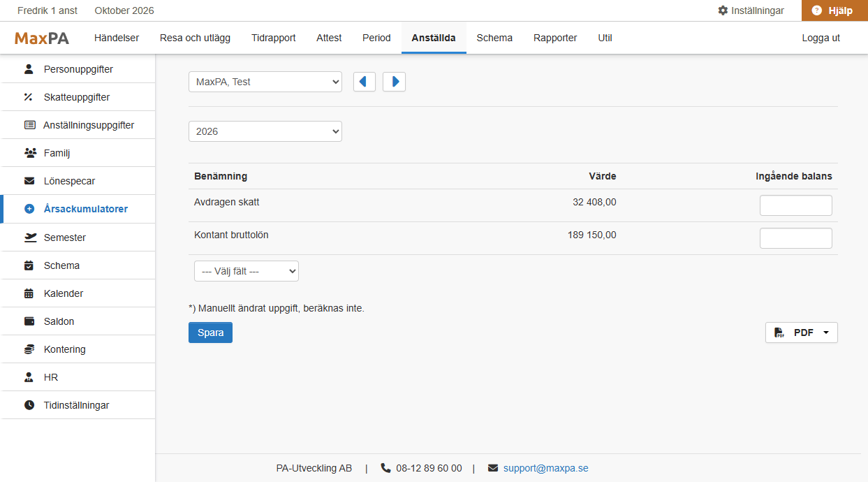Screen dimensions: 868x482
Task: Open Schema in the top navigation bar
Action: tap(494, 38)
